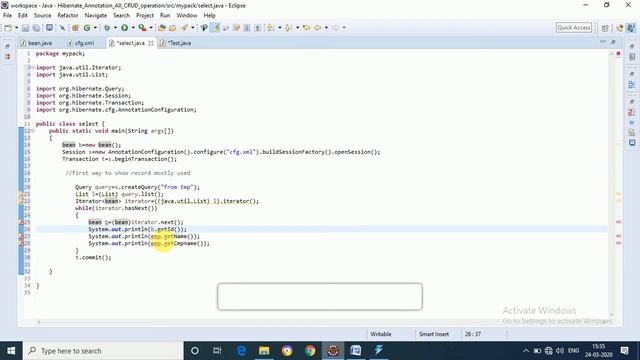Click the Open Task toolbar icon

click(x=172, y=28)
